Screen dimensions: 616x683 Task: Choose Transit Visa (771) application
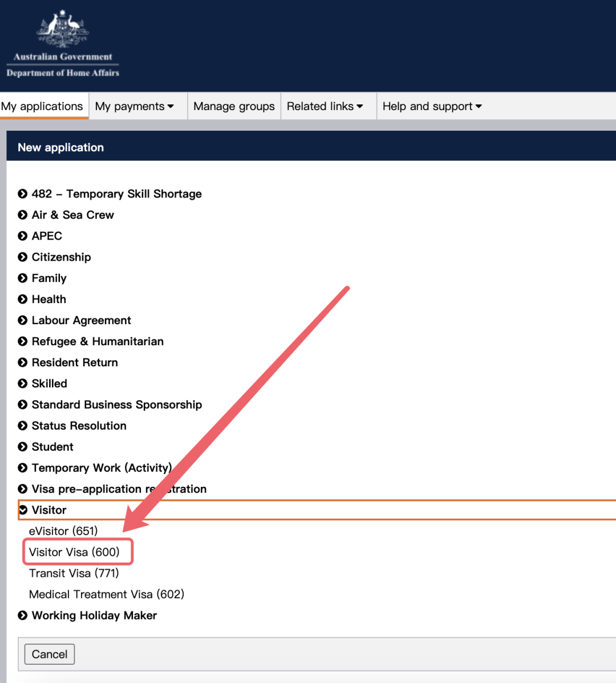point(74,573)
